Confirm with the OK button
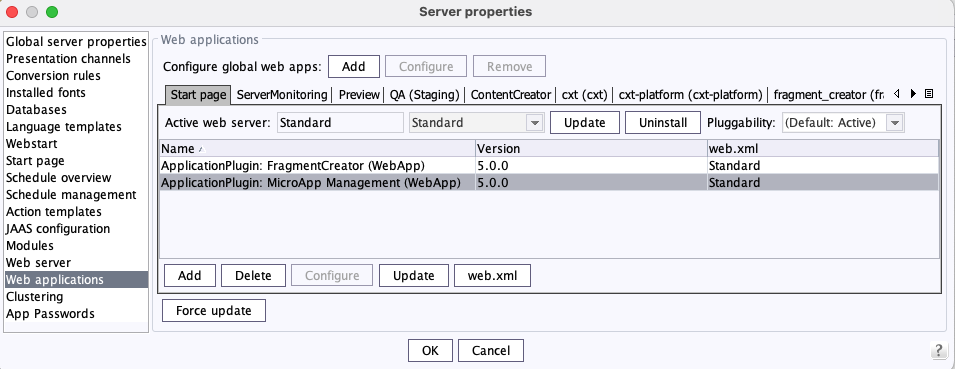955x369 pixels. [x=430, y=351]
